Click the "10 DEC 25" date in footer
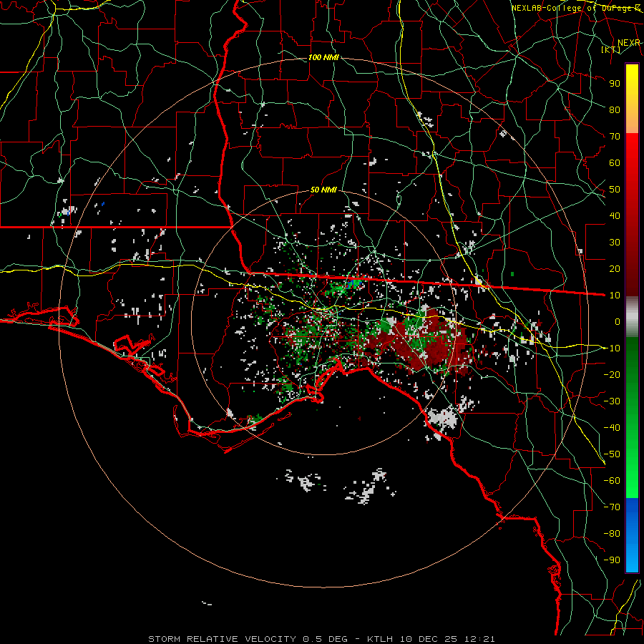The width and height of the screenshot is (644, 644). (429, 639)
